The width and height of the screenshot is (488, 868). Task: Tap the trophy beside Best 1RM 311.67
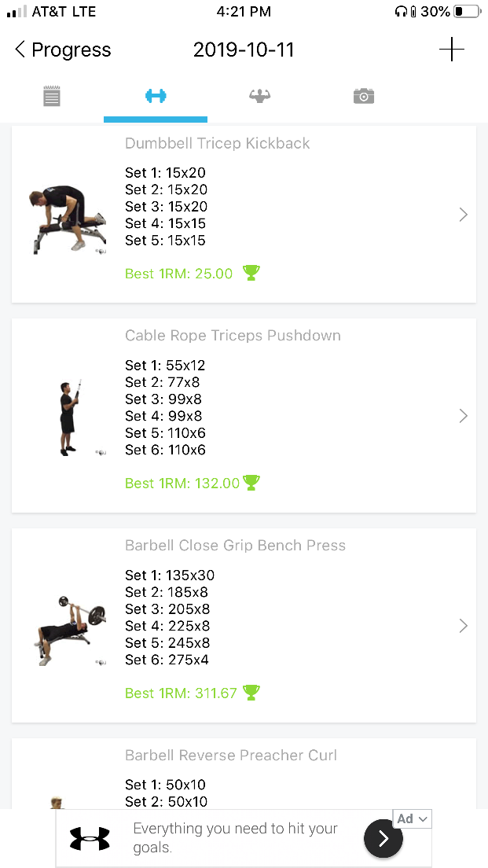tap(251, 693)
